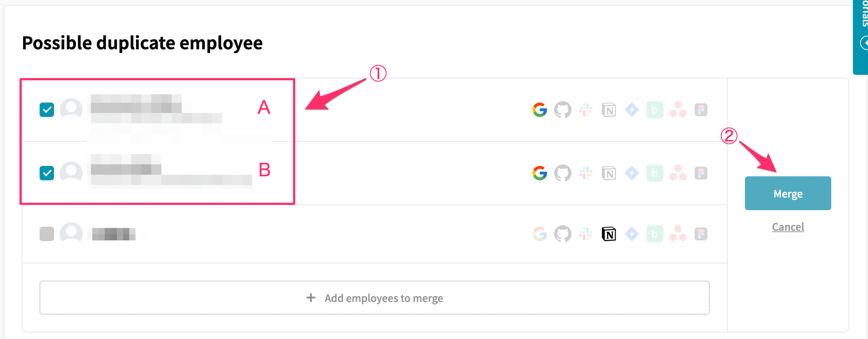Screen dimensions: 868x339
Task: Click Notion icon in employee A row
Action: coord(609,110)
